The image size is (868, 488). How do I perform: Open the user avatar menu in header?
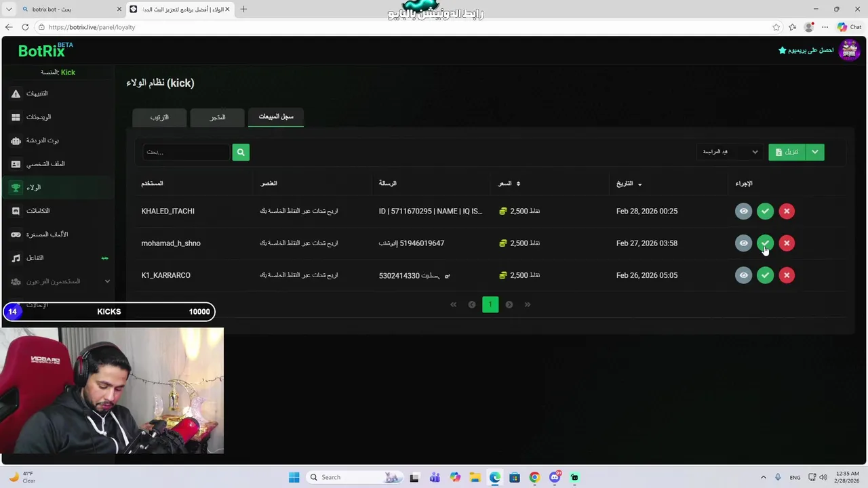(849, 50)
